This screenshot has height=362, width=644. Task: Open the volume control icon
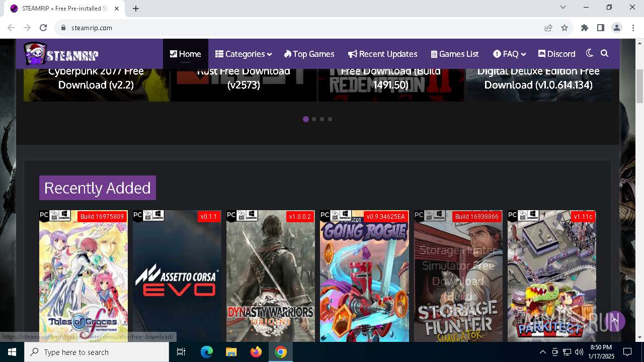pyautogui.click(x=579, y=352)
